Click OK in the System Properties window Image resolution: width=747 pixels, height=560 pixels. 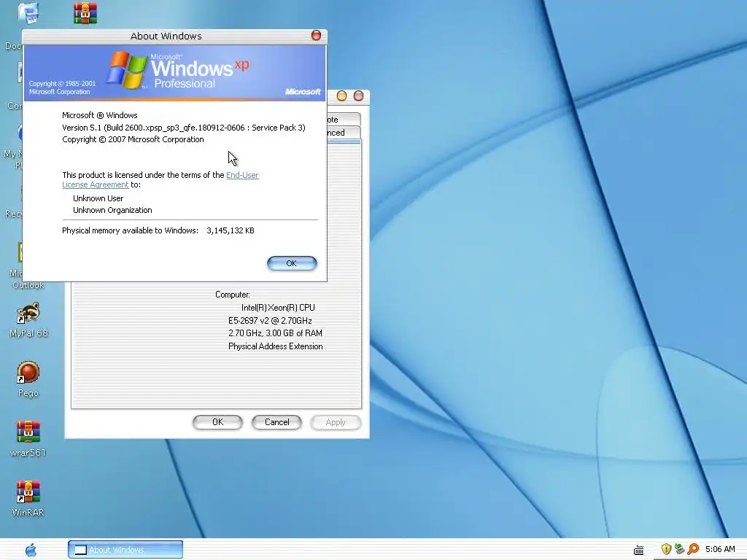click(x=217, y=422)
